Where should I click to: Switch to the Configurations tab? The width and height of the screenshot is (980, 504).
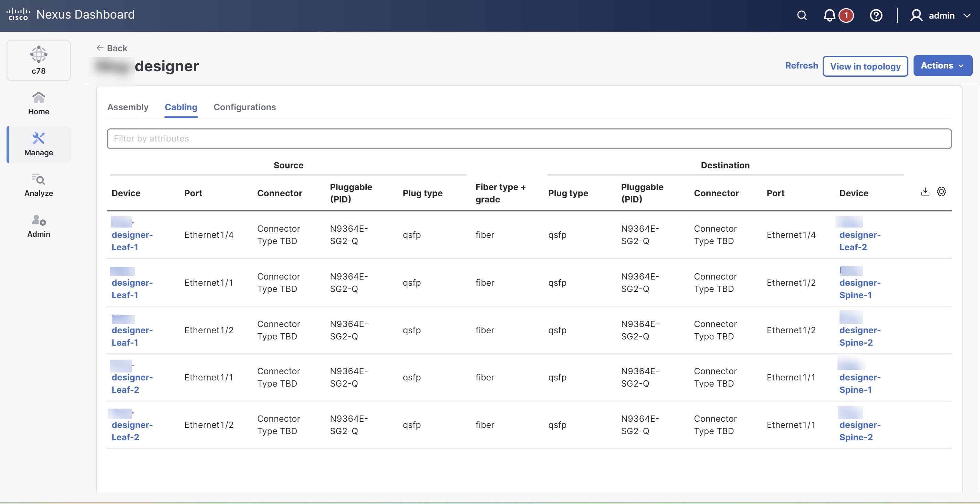coord(244,107)
